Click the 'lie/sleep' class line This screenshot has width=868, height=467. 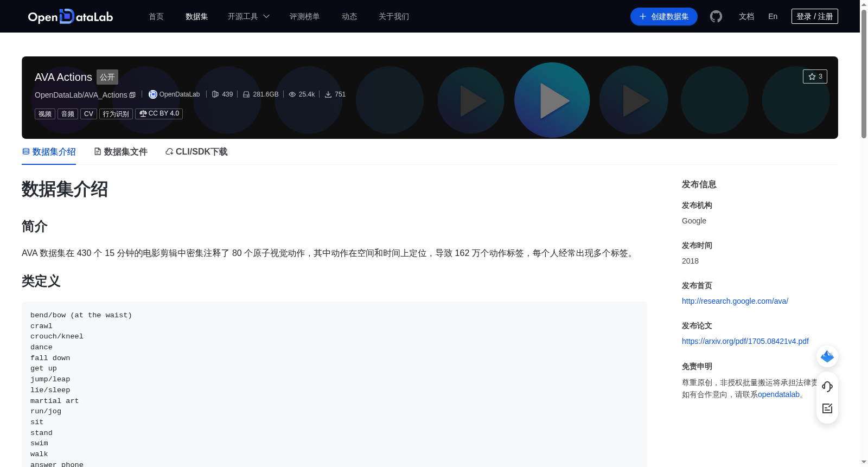[x=50, y=390]
